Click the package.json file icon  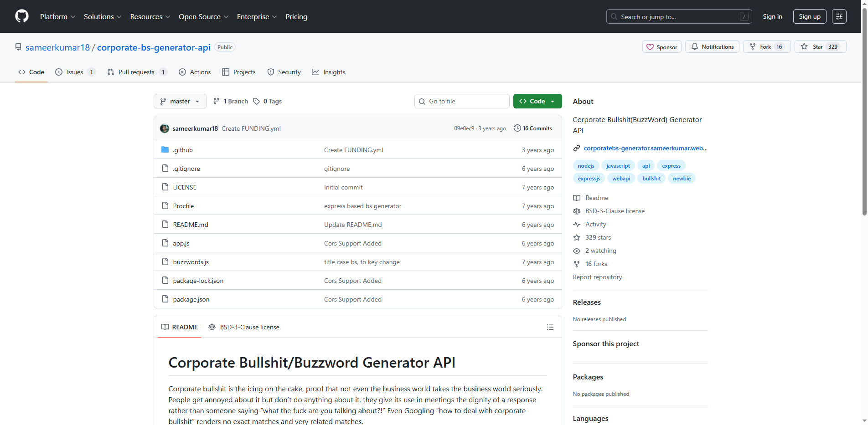coord(165,299)
